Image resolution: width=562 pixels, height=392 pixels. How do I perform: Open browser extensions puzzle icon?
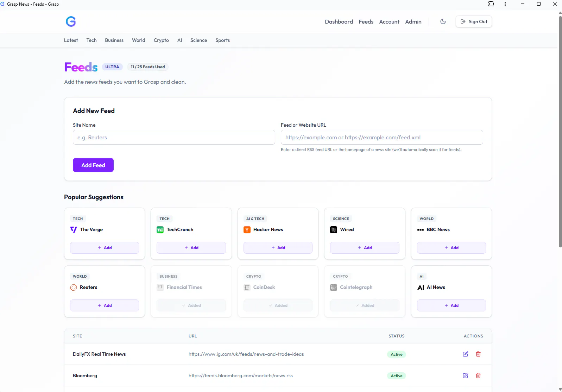491,4
